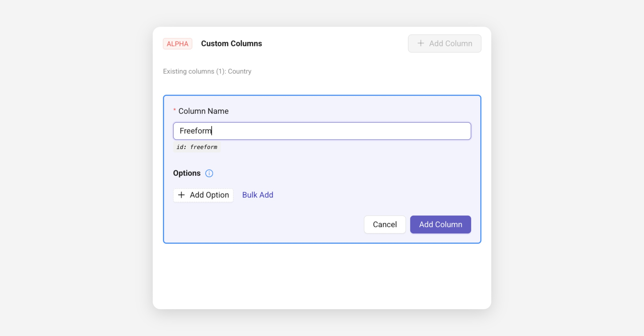The height and width of the screenshot is (336, 644).
Task: Click the Custom Columns heading
Action: (231, 43)
